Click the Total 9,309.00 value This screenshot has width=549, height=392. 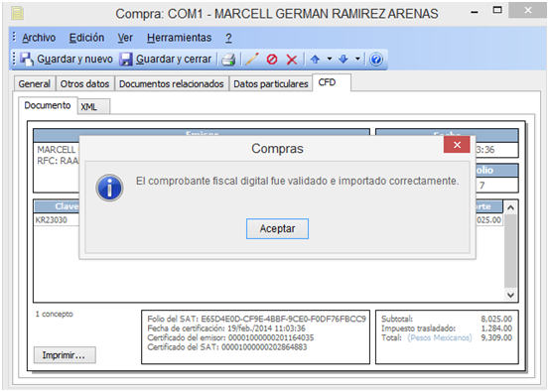[x=496, y=337]
